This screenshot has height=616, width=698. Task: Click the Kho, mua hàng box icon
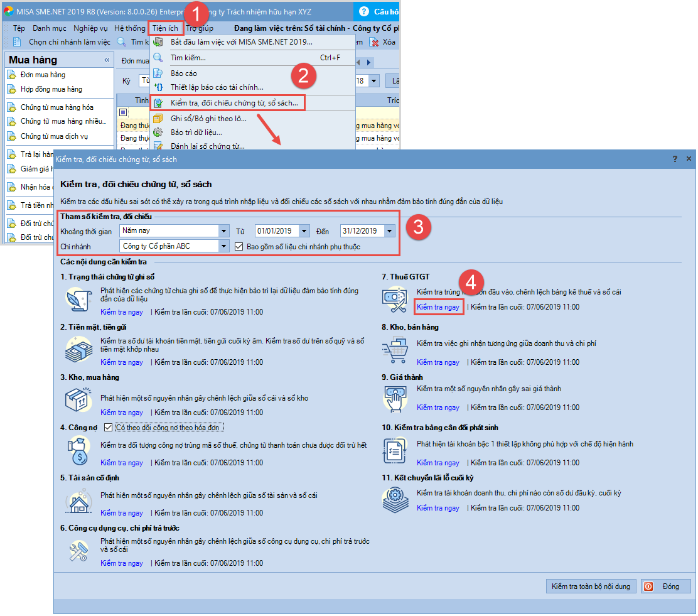pos(78,399)
